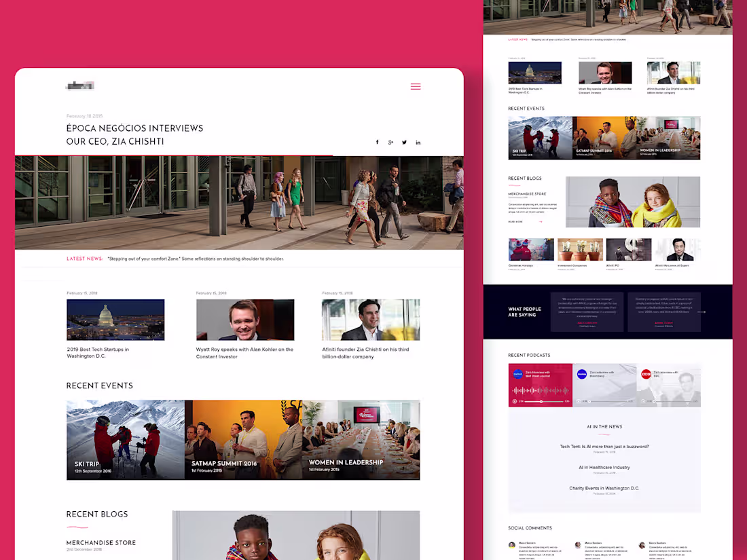This screenshot has height=560, width=747.
Task: Play the Bloomberg interview podcast
Action: pyautogui.click(x=578, y=400)
